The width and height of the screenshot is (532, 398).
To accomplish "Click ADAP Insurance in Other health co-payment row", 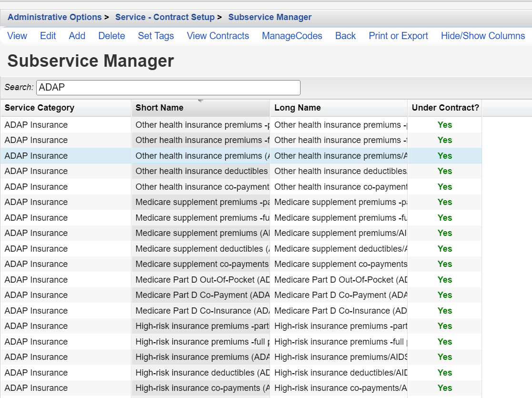I will coord(36,187).
